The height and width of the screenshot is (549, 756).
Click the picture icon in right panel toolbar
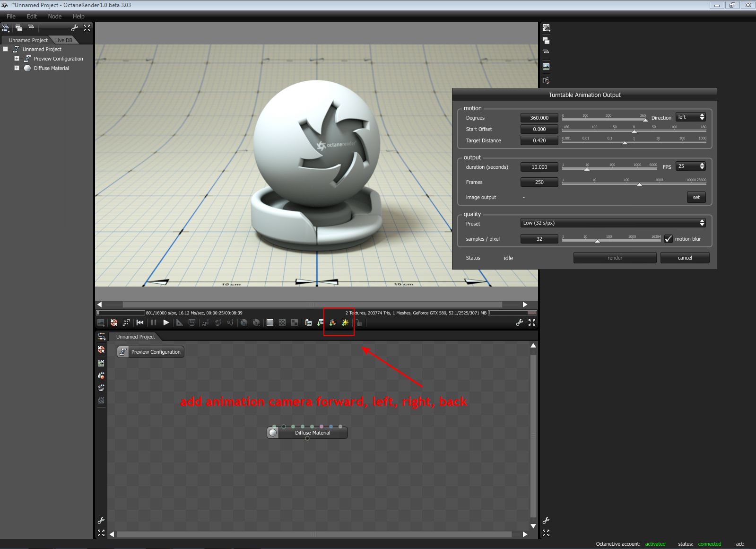546,67
